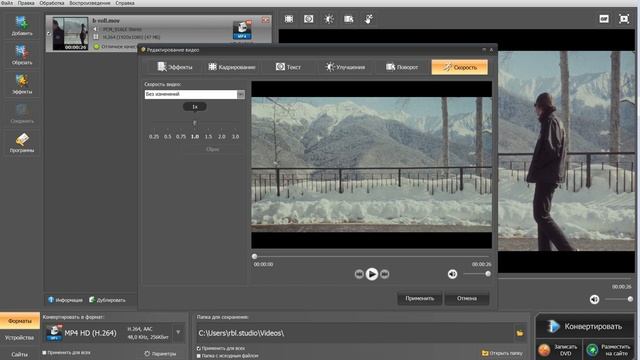
Task: Remove b-roll.mov with the red X icon
Action: [265, 20]
